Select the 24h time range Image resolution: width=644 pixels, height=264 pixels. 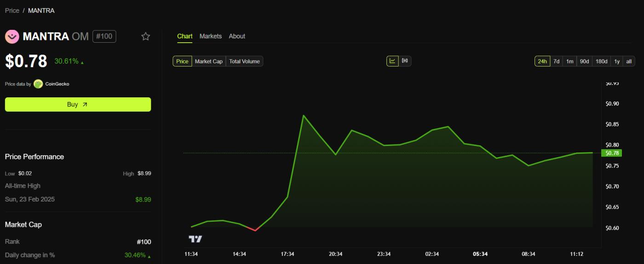pos(542,62)
